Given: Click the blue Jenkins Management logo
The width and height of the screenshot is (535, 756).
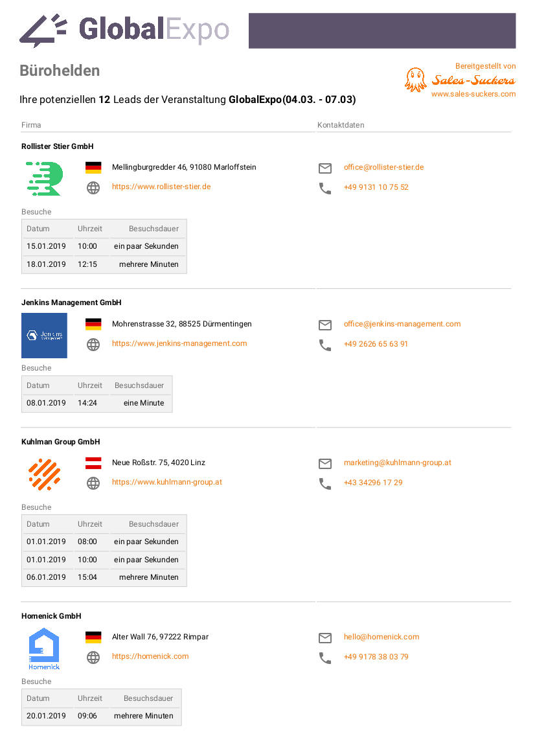Looking at the screenshot, I should [x=44, y=336].
